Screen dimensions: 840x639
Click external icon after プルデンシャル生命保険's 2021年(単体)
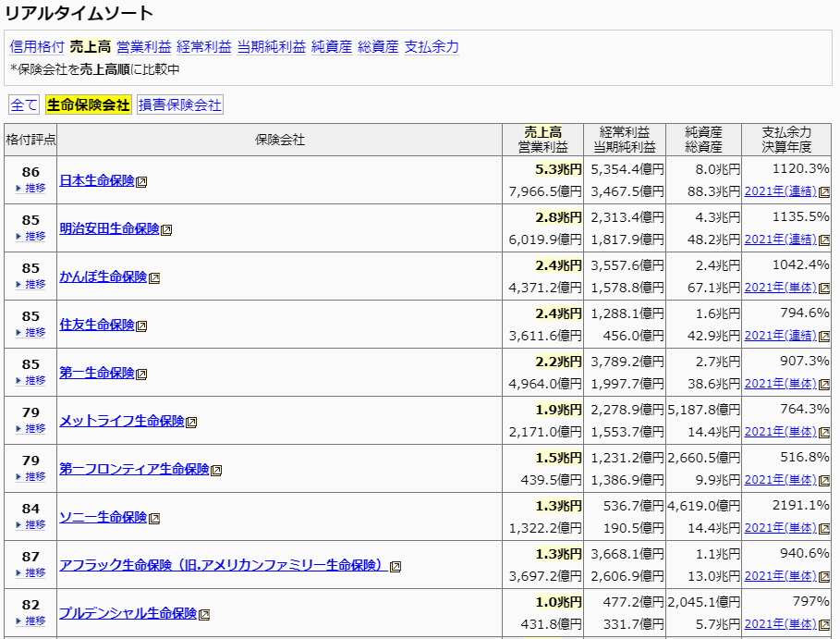824,625
